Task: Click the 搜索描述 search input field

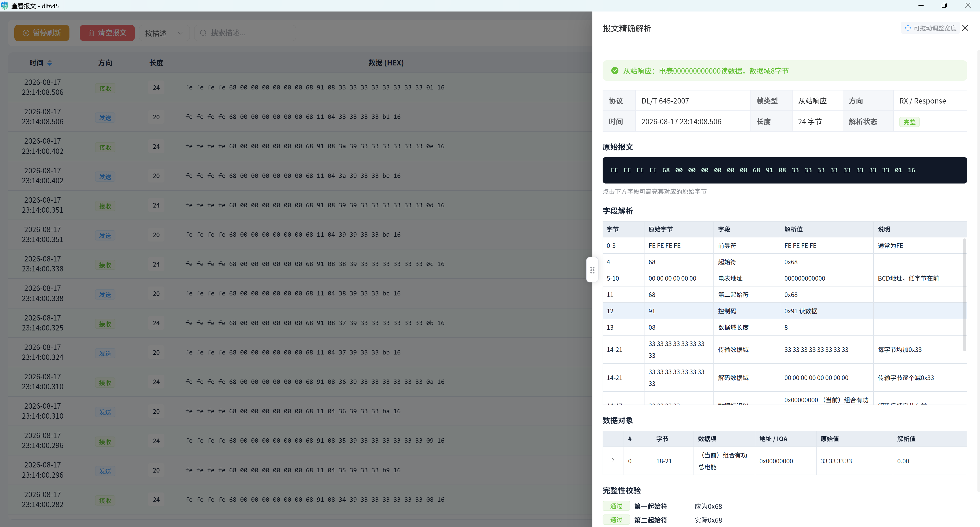Action: click(245, 33)
